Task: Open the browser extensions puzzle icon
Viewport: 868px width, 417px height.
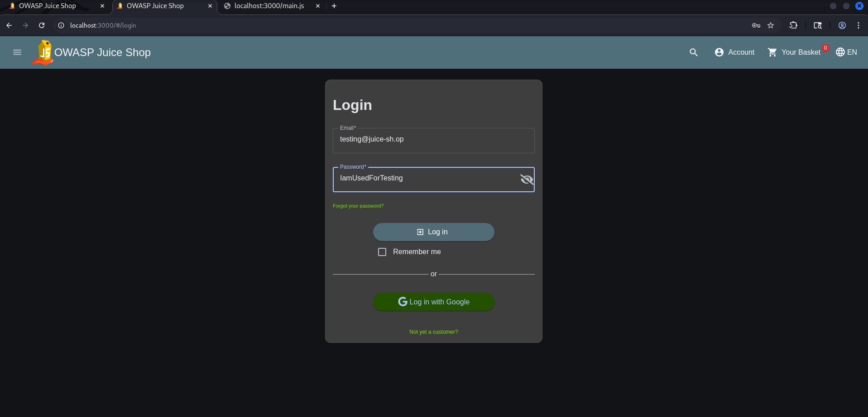Action: click(793, 25)
